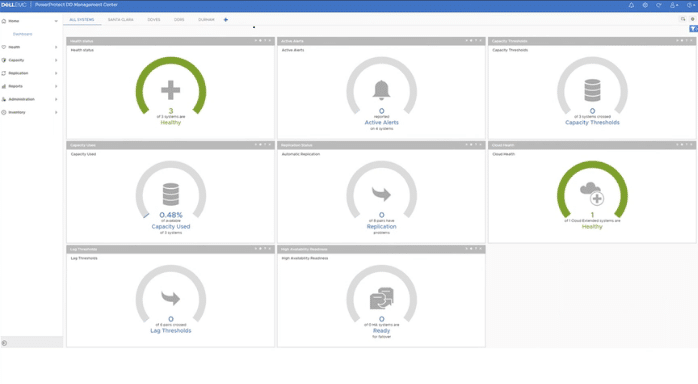Click the cloud icon in Cloud Health gauge
Image resolution: width=698 pixels, height=384 pixels.
click(x=592, y=194)
